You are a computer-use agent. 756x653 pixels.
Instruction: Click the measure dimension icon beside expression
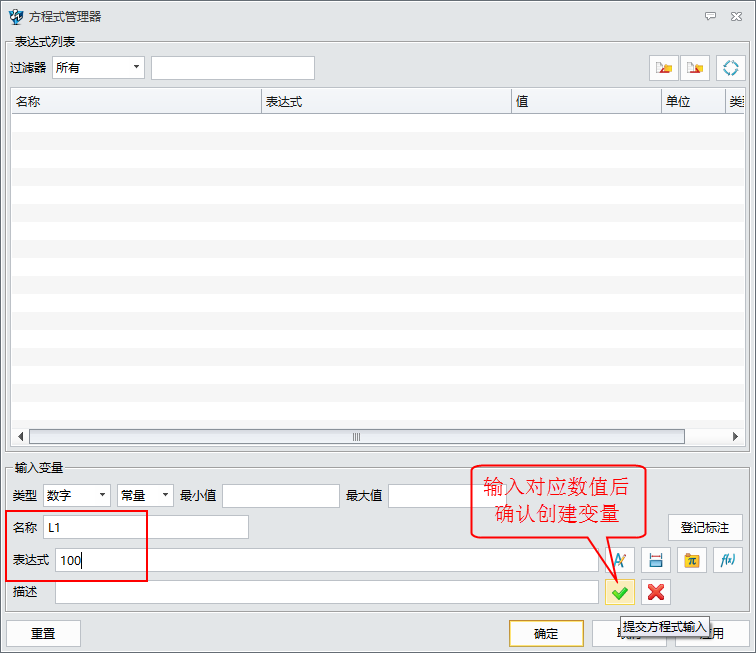656,560
